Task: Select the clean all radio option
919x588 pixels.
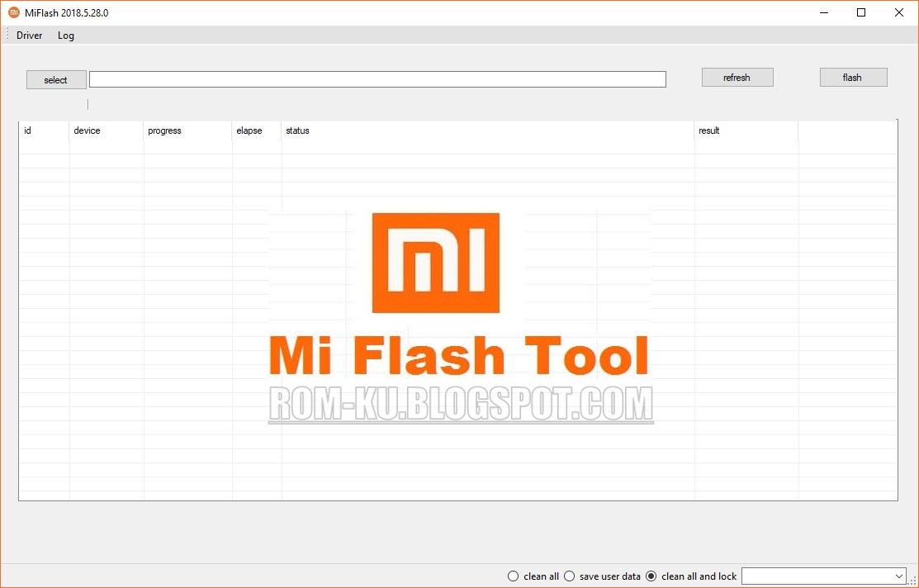Action: [x=533, y=576]
